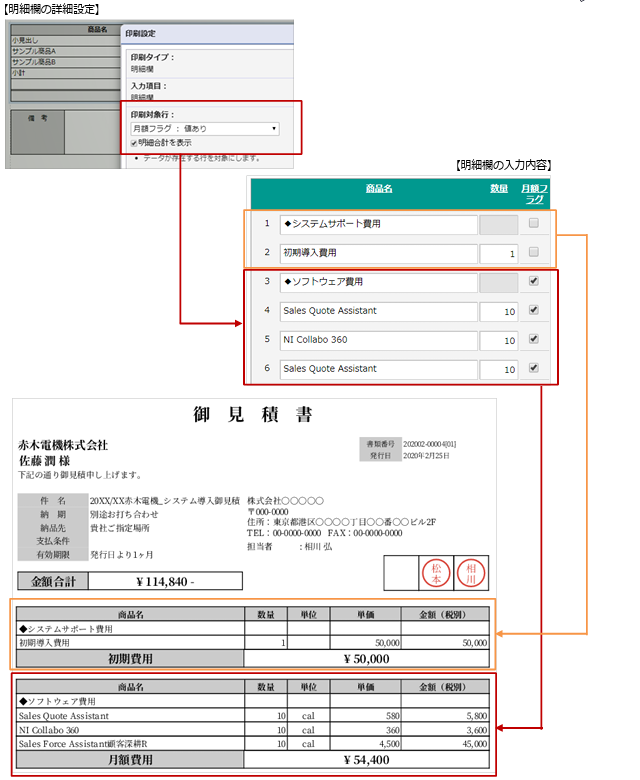Viewport: 640px width, 780px height.
Task: Click the 御見積書 document title
Action: point(253,414)
